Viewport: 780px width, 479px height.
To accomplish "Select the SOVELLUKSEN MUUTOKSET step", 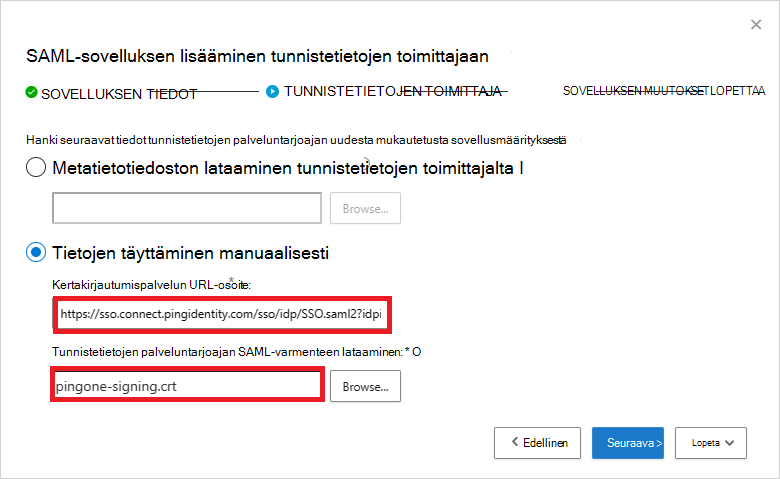I will [635, 91].
